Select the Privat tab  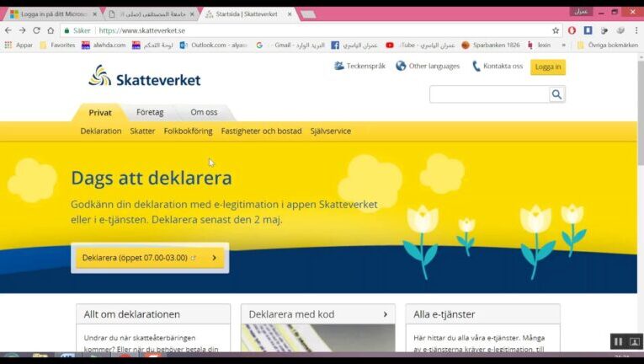[x=100, y=113]
